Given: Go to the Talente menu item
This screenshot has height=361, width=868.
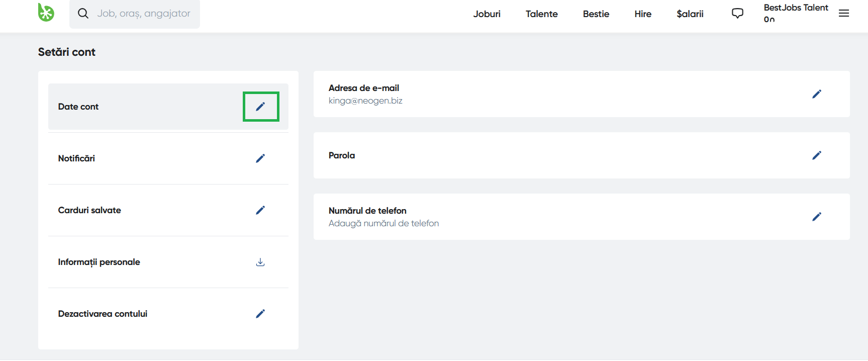Looking at the screenshot, I should pos(541,14).
